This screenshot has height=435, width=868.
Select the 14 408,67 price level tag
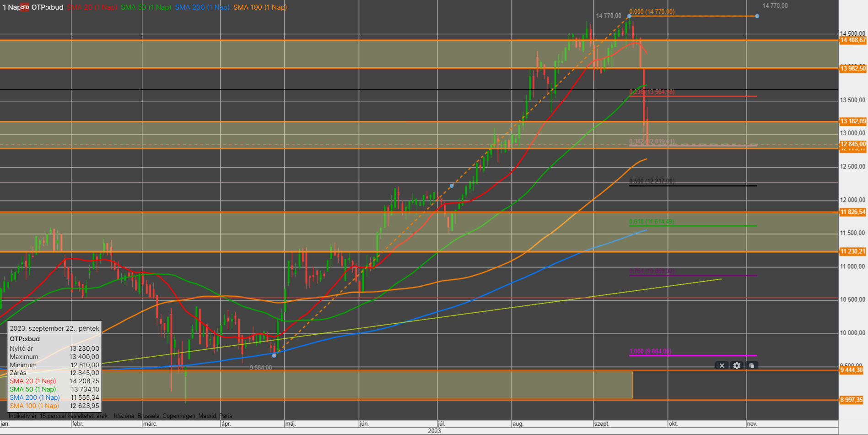pos(852,40)
